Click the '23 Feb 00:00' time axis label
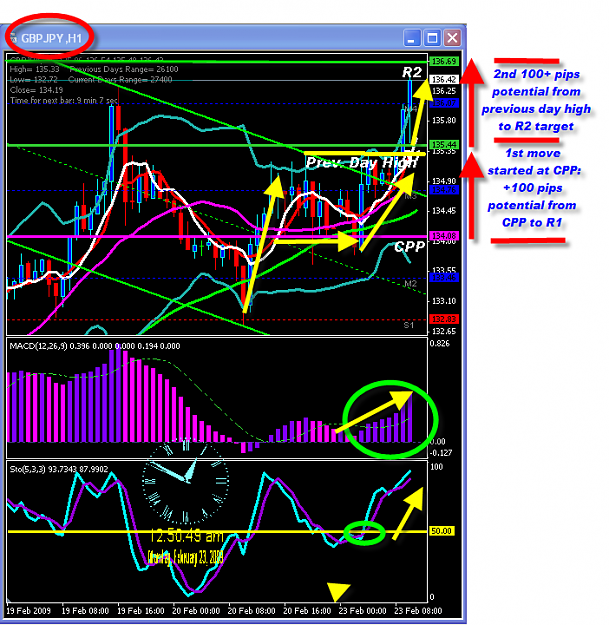Image resolution: width=609 pixels, height=625 pixels. coord(362,611)
